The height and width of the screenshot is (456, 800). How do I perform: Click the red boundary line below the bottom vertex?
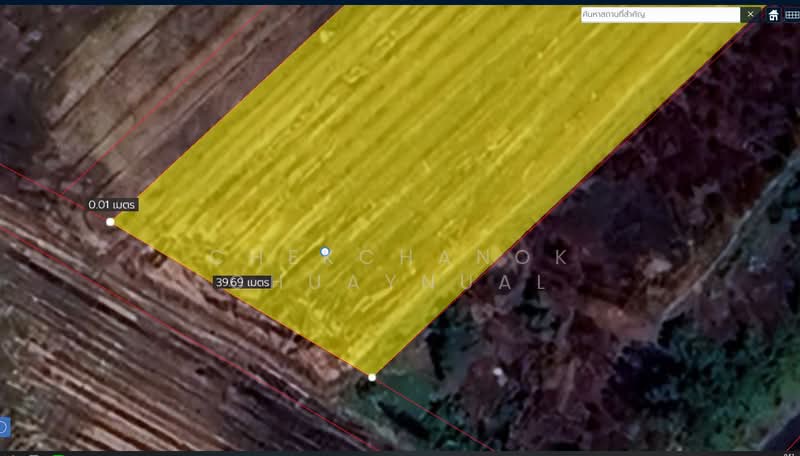pos(430,412)
